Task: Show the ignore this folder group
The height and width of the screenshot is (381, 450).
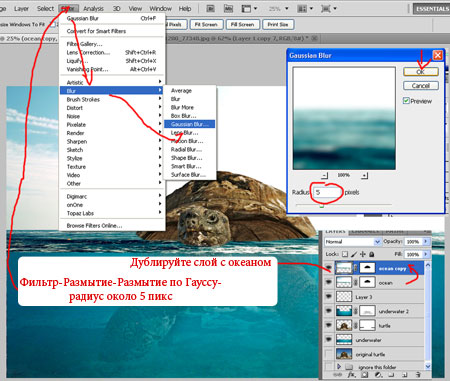Action: tap(329, 366)
